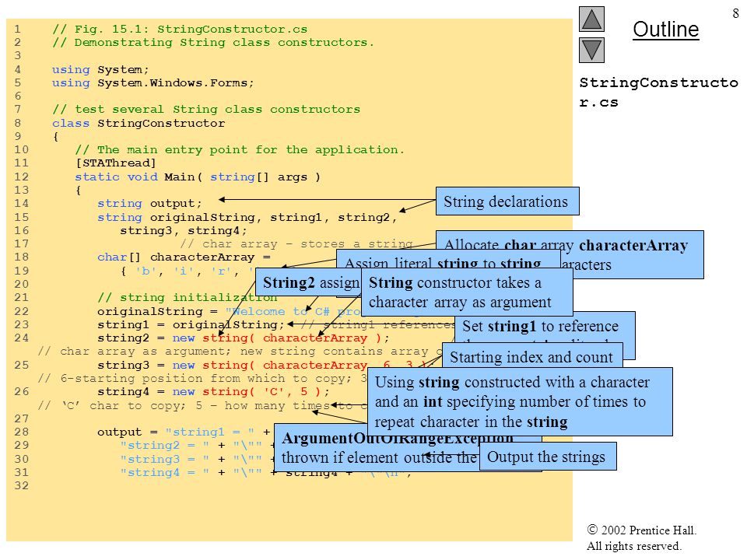Click the '"string4 = "' code line
747x560 pixels.
click(165, 472)
